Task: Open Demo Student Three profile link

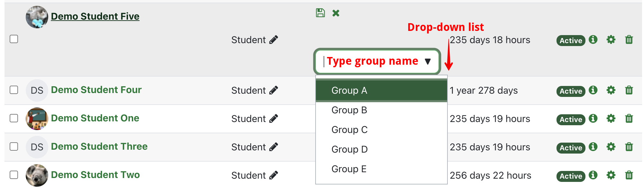Action: tap(99, 146)
